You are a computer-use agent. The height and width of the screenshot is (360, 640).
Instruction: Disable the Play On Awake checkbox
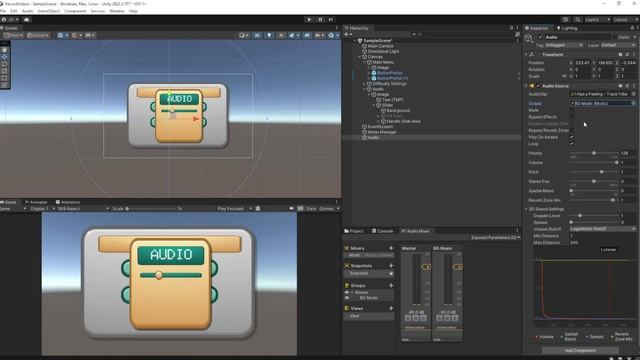point(571,137)
